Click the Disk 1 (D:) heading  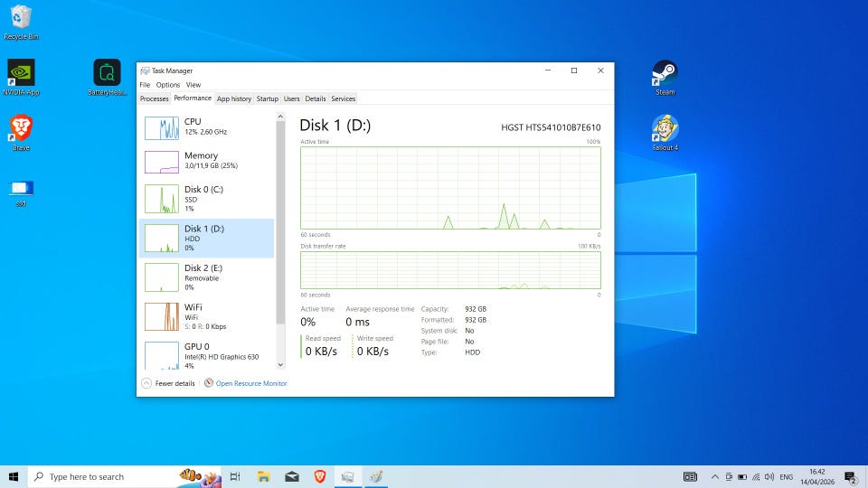tap(335, 125)
